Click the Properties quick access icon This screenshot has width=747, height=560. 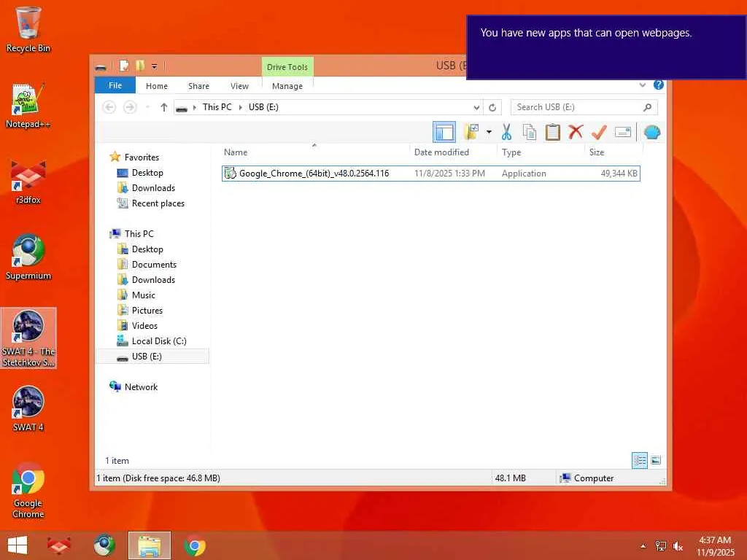pyautogui.click(x=124, y=66)
